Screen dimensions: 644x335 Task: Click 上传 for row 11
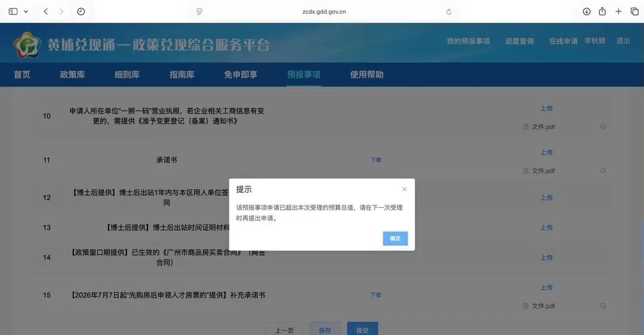tap(546, 152)
